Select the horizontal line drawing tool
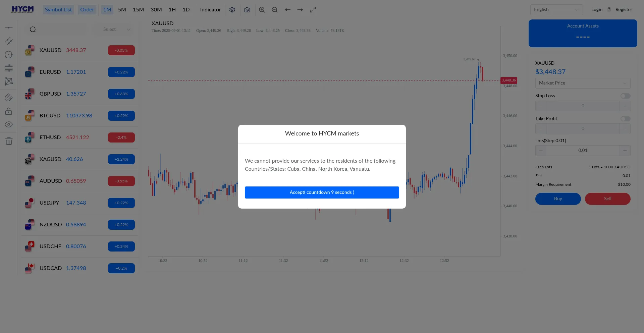 9,27
